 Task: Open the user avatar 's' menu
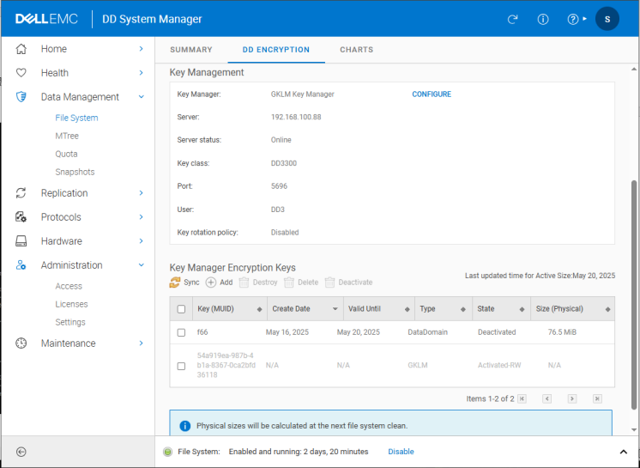tap(607, 19)
